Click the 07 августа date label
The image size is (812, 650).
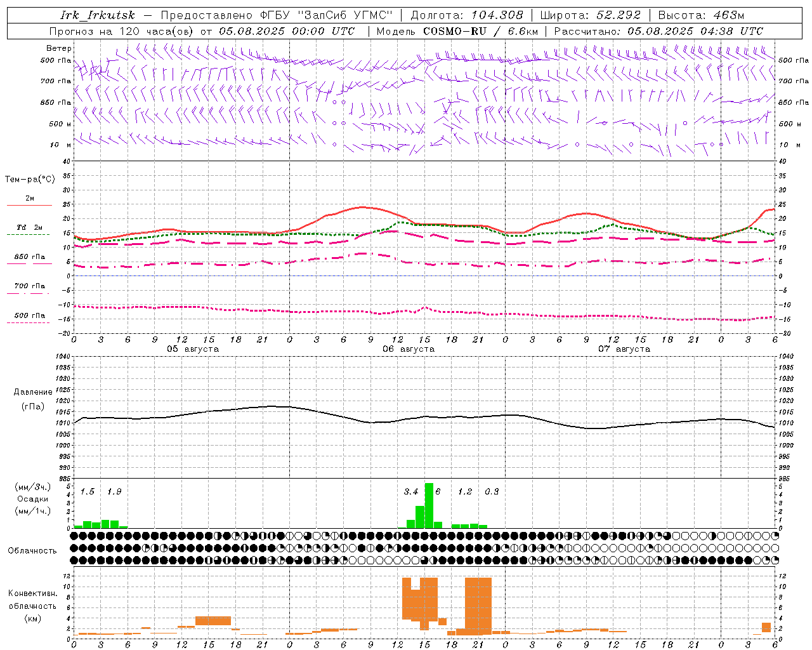click(x=624, y=349)
